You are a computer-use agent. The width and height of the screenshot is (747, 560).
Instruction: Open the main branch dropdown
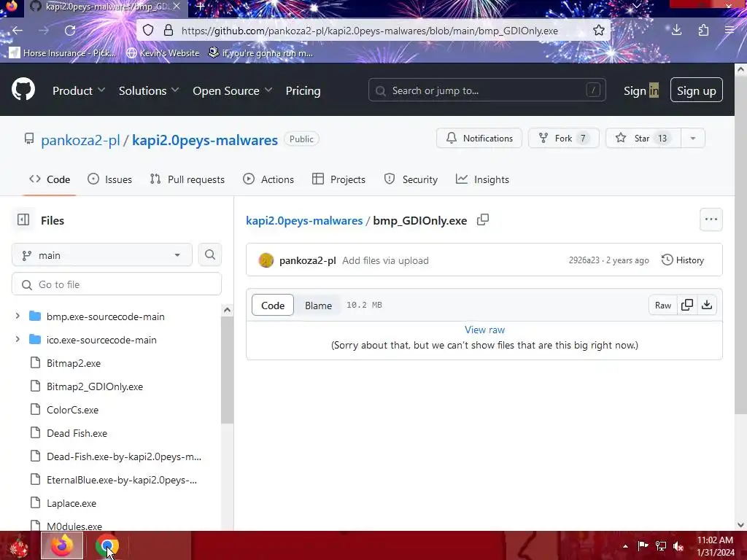pos(102,254)
